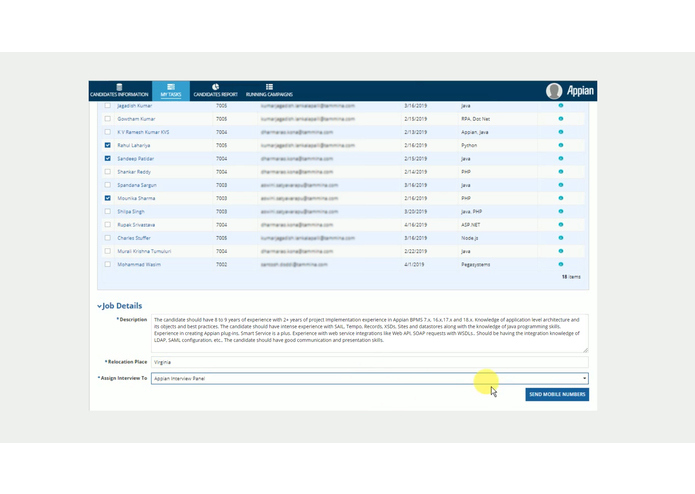Open candidate link Gowtham Kumar
The width and height of the screenshot is (695, 494).
coord(136,119)
